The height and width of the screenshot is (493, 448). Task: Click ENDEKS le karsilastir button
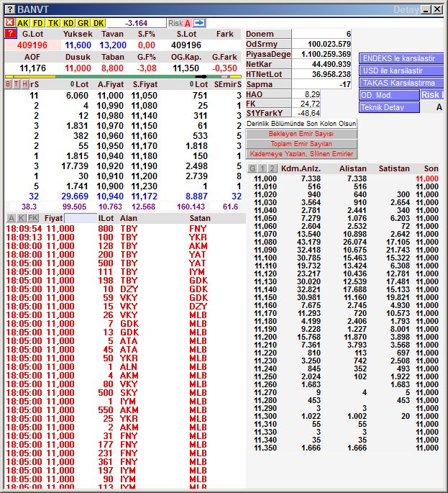pyautogui.click(x=401, y=58)
